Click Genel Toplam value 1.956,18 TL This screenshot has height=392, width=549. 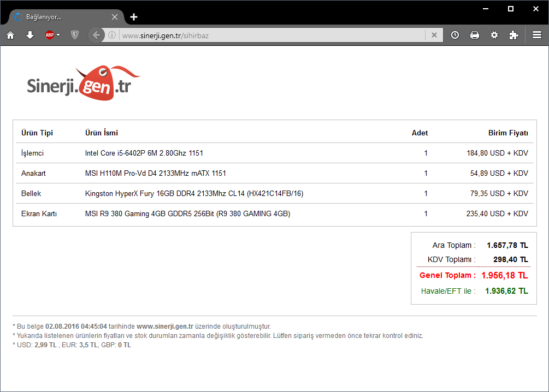[505, 276]
